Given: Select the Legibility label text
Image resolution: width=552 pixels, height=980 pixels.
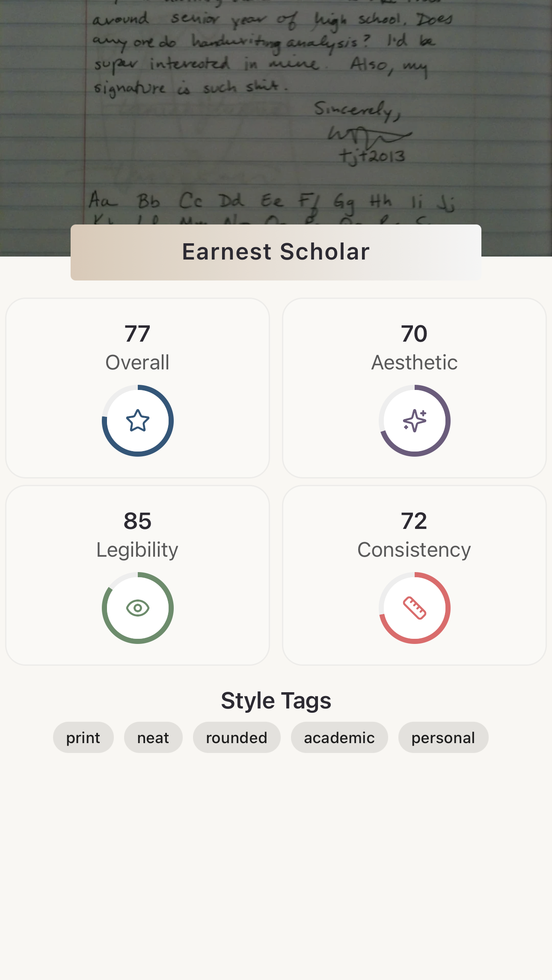Looking at the screenshot, I should pyautogui.click(x=137, y=550).
